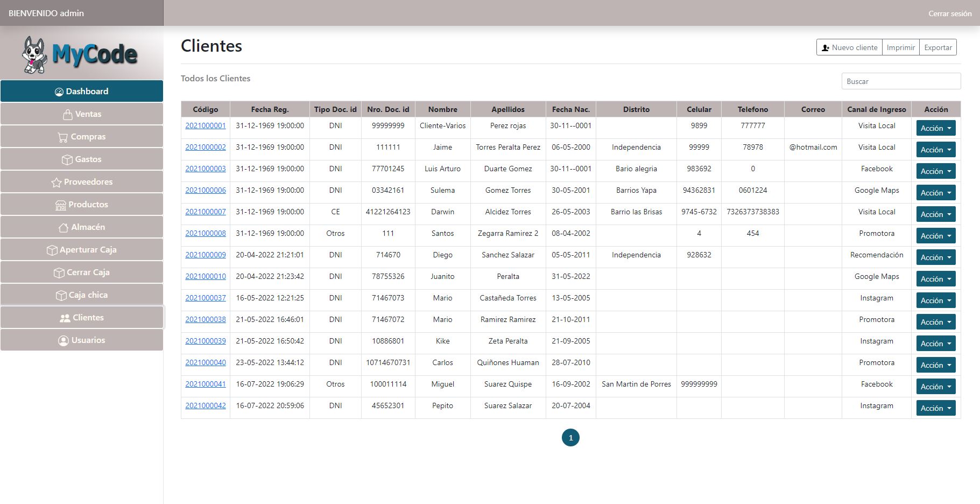Click the Compras cart icon
The image size is (980, 504).
63,137
